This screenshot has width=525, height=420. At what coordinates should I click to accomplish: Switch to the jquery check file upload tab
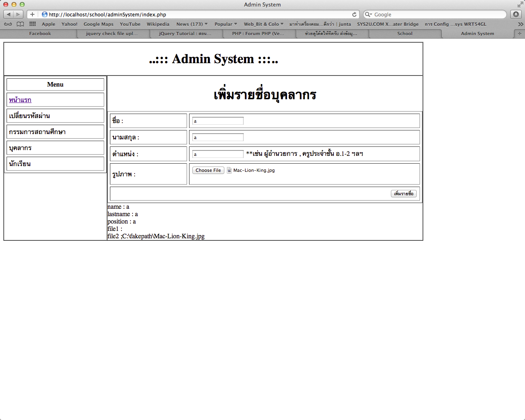112,34
